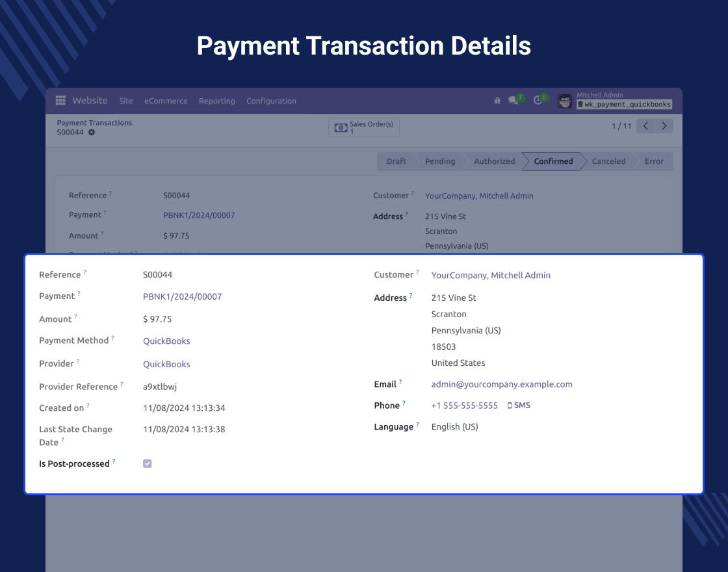Open the Site menu

tap(126, 101)
